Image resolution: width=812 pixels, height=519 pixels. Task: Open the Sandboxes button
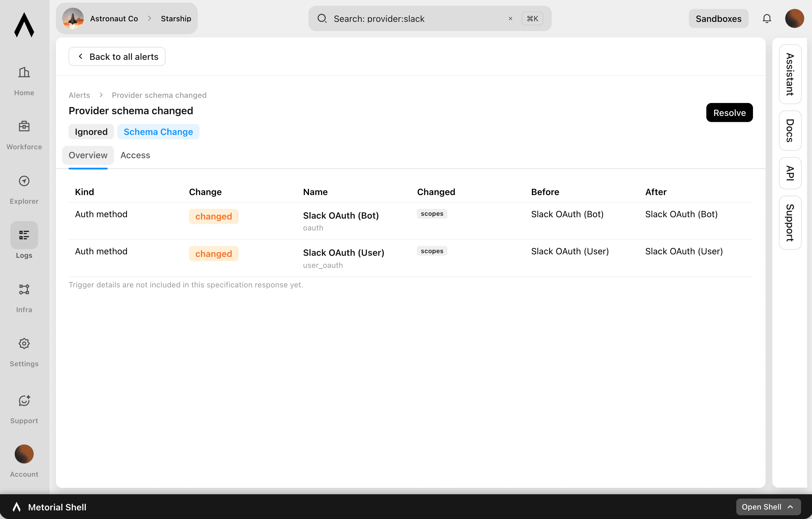(718, 18)
